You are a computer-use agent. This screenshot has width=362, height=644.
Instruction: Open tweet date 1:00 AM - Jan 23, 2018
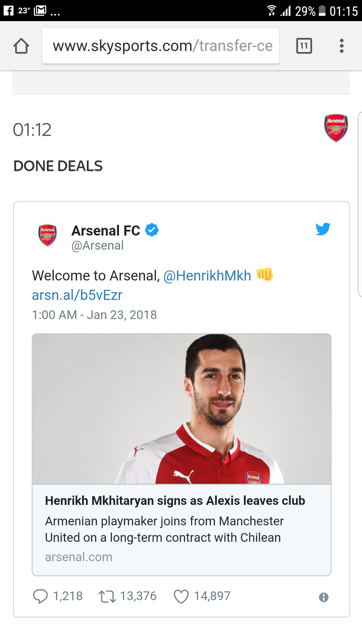coord(94,315)
